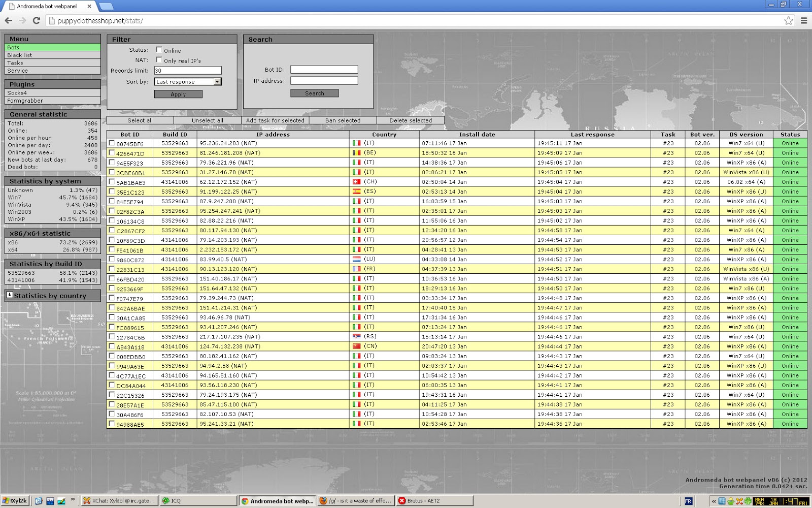Check the box for bot A843A118
The width and height of the screenshot is (812, 508).
(x=112, y=346)
